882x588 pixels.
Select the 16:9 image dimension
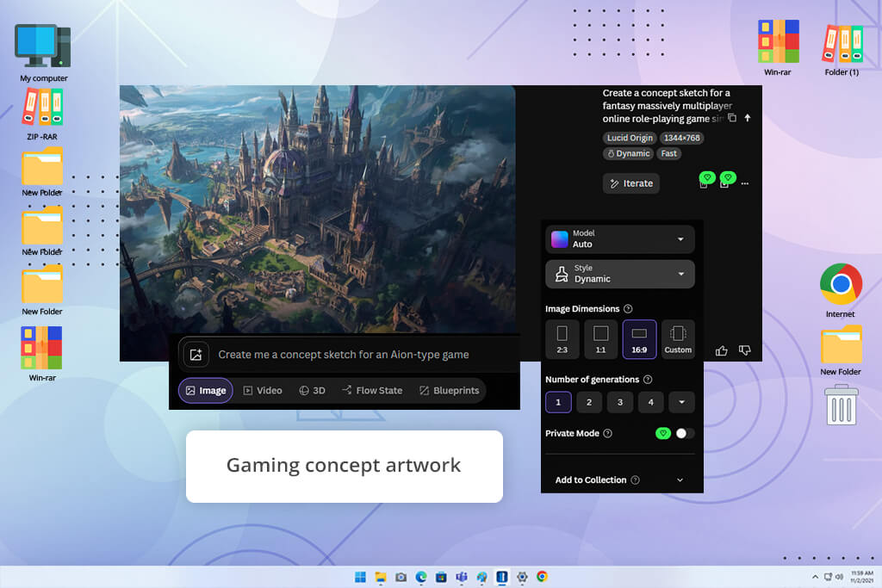pyautogui.click(x=640, y=339)
